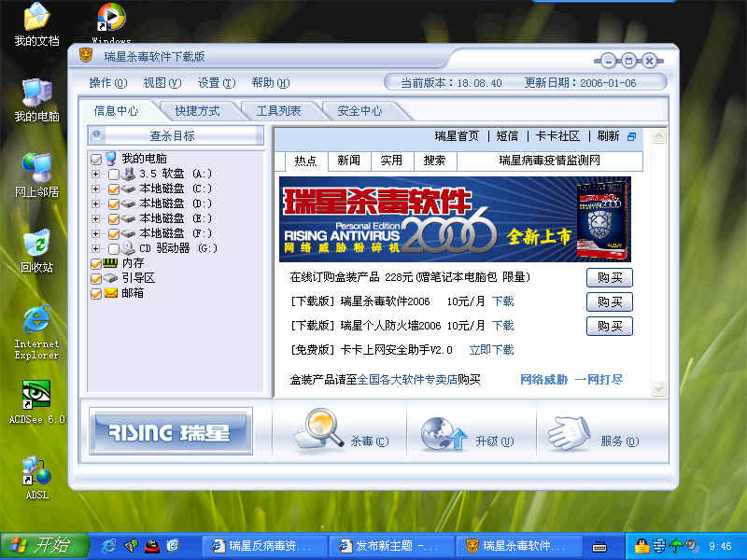Click the 开始 Start button
The height and width of the screenshot is (560, 747).
coord(44,546)
